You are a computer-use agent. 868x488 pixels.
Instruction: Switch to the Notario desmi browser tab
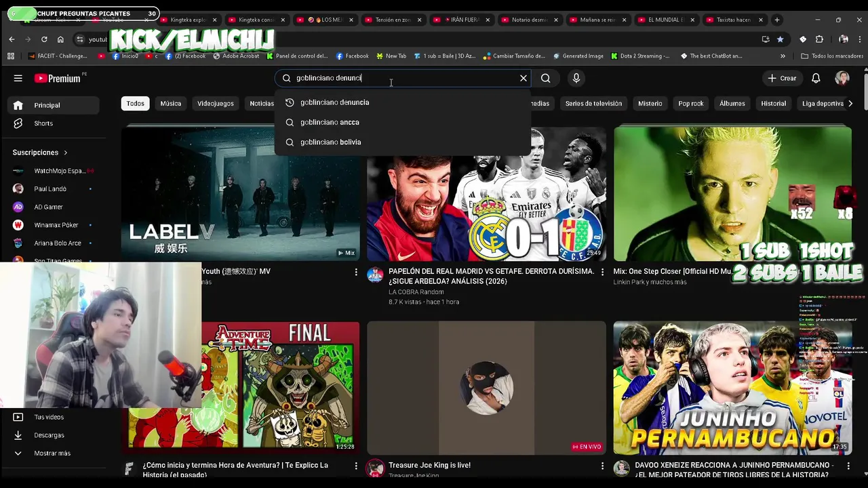tap(530, 20)
